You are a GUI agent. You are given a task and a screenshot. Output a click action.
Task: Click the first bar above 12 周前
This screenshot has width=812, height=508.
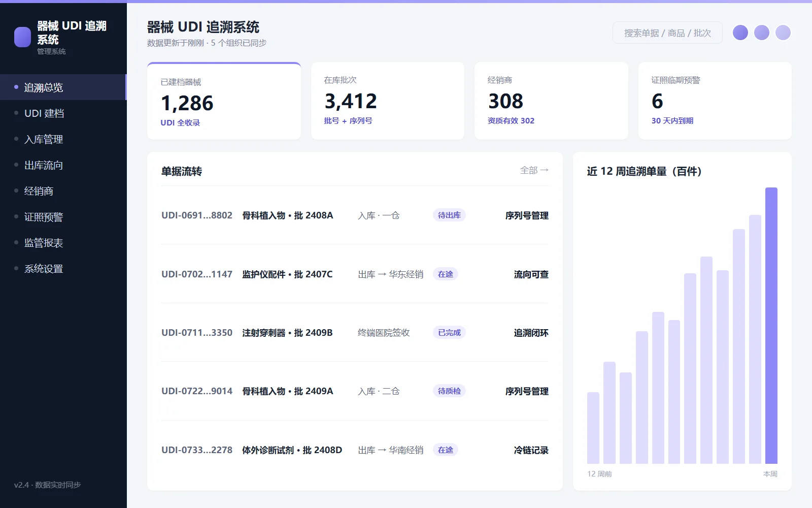click(x=593, y=428)
